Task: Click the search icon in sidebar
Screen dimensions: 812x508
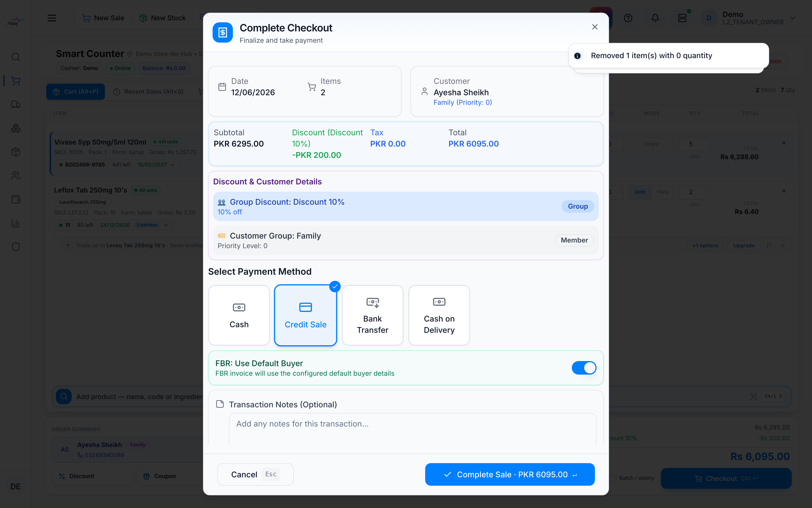Action: 16,57
